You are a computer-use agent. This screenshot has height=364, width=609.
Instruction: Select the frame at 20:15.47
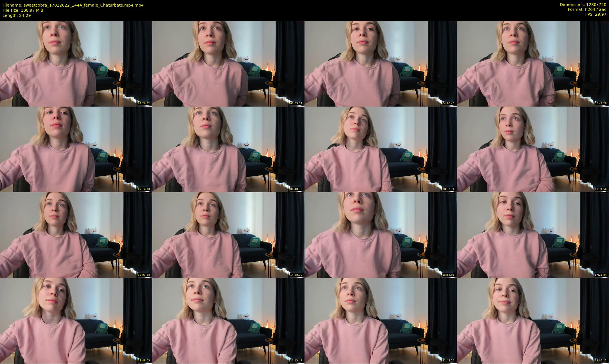click(228, 321)
